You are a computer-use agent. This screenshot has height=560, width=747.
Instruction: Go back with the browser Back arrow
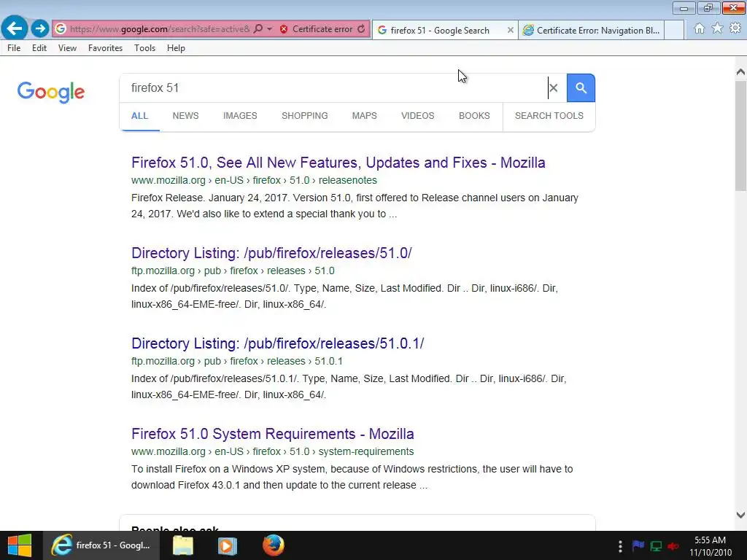[15, 28]
